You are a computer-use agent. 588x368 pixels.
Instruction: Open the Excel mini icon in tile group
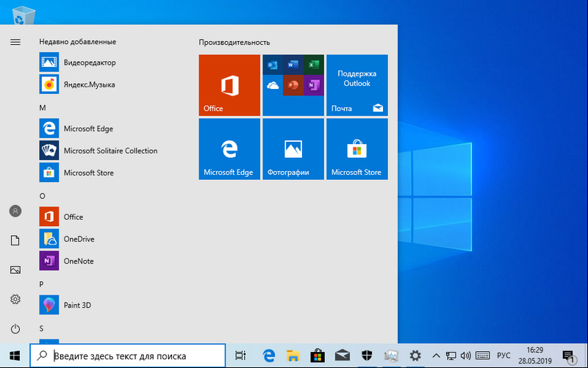314,65
